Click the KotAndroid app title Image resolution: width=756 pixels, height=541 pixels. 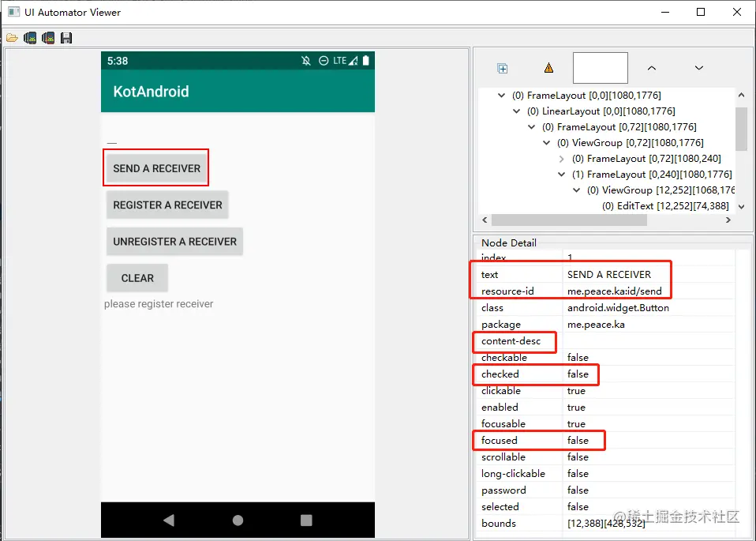151,91
